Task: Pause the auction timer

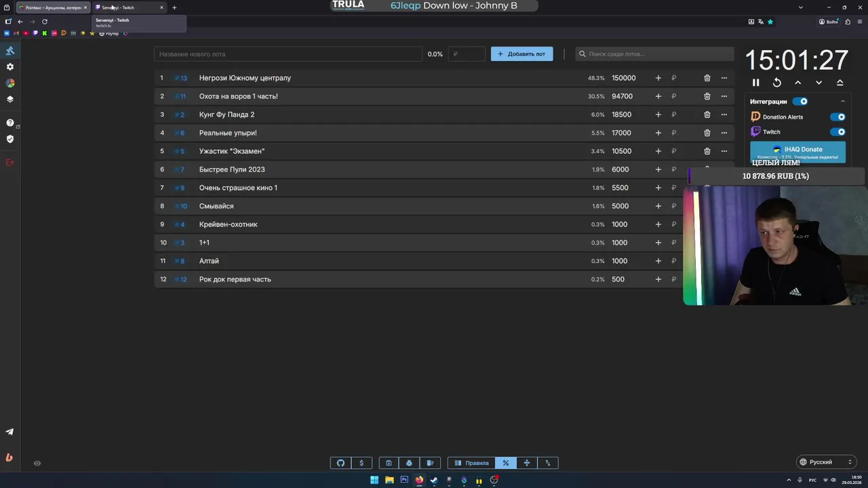Action: click(756, 83)
